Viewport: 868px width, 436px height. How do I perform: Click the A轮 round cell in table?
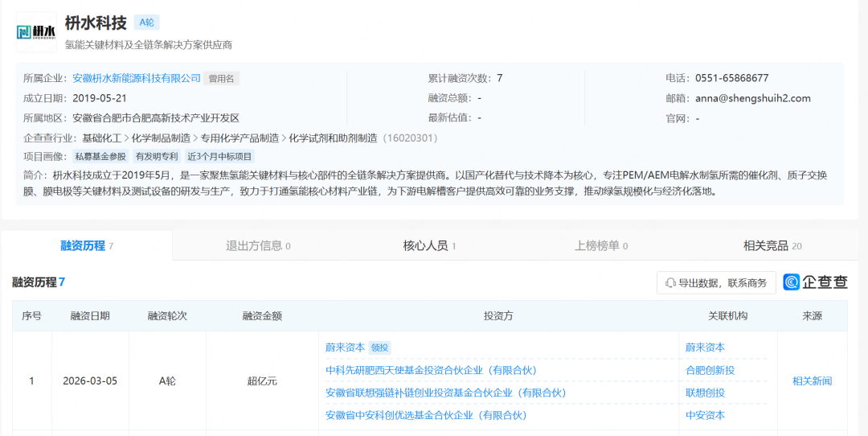click(x=167, y=381)
